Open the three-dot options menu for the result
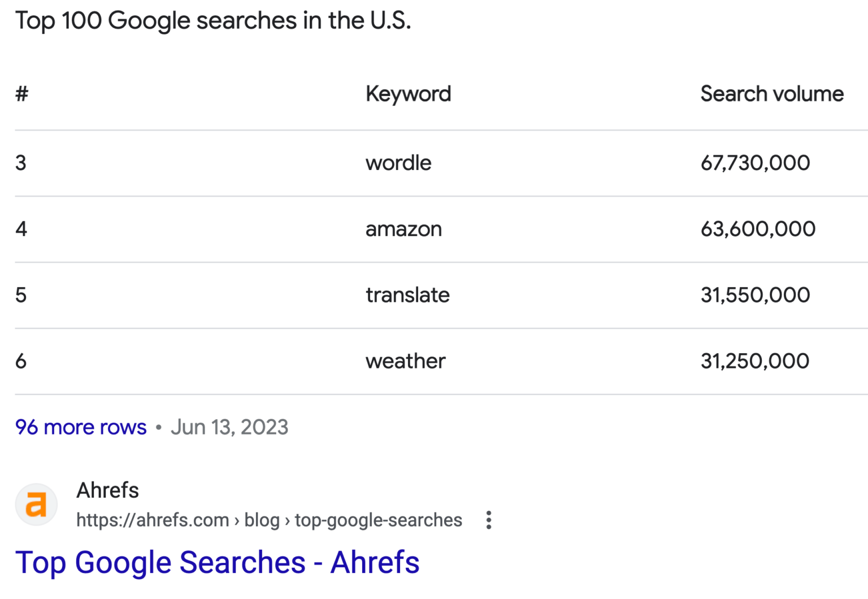The height and width of the screenshot is (599, 868). (x=488, y=520)
